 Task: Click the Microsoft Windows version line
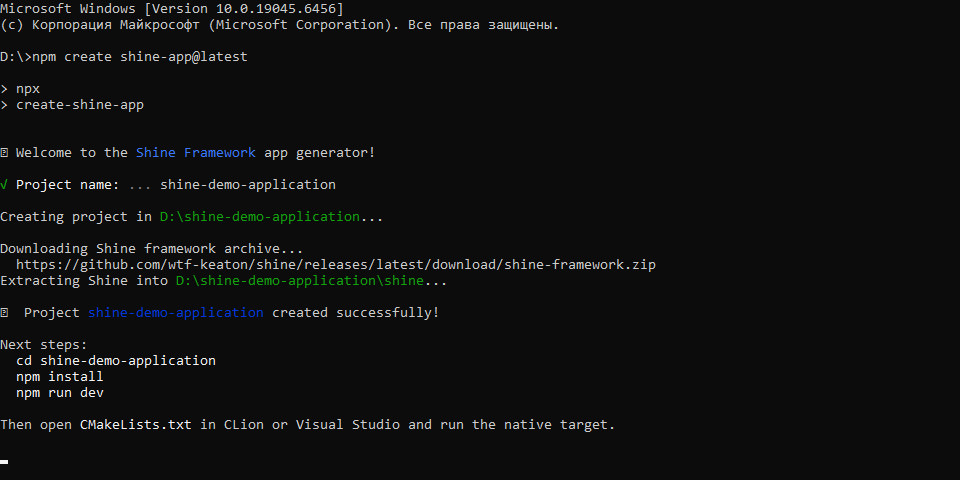pyautogui.click(x=172, y=9)
